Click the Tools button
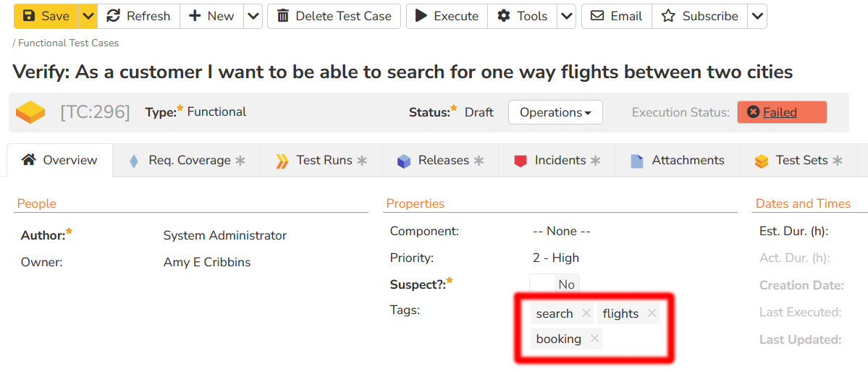 click(522, 16)
